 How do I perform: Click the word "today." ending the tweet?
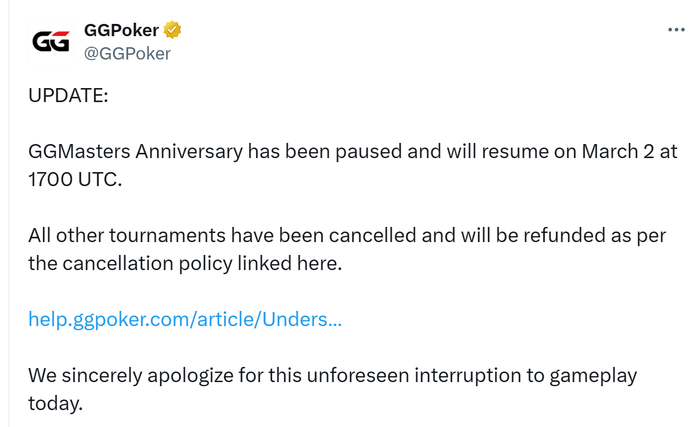55,403
